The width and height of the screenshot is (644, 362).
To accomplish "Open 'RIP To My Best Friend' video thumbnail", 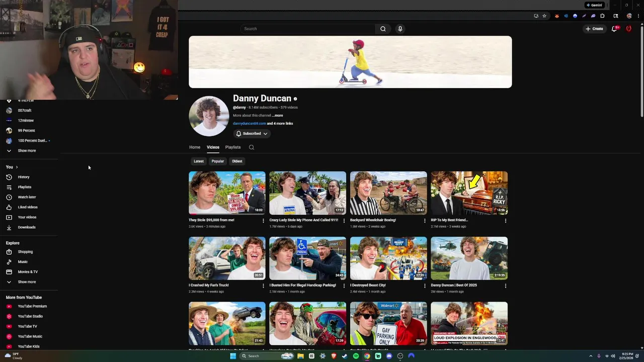I will click(x=469, y=193).
